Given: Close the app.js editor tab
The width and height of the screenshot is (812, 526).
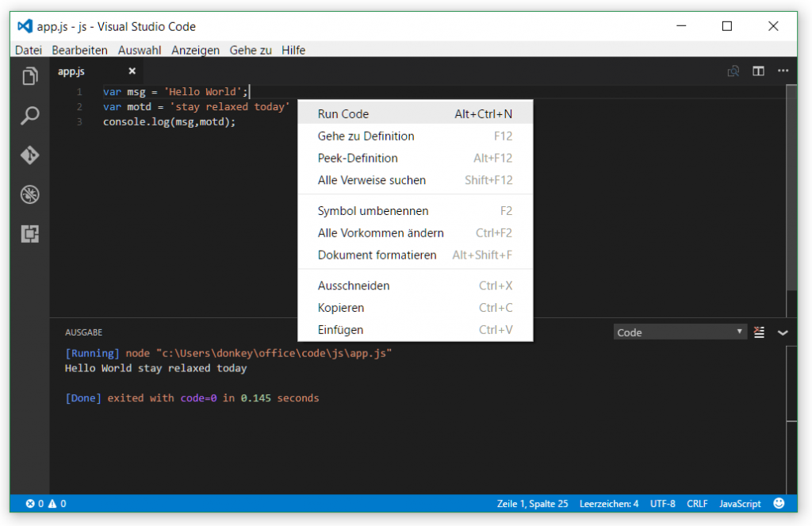Looking at the screenshot, I should [x=132, y=71].
